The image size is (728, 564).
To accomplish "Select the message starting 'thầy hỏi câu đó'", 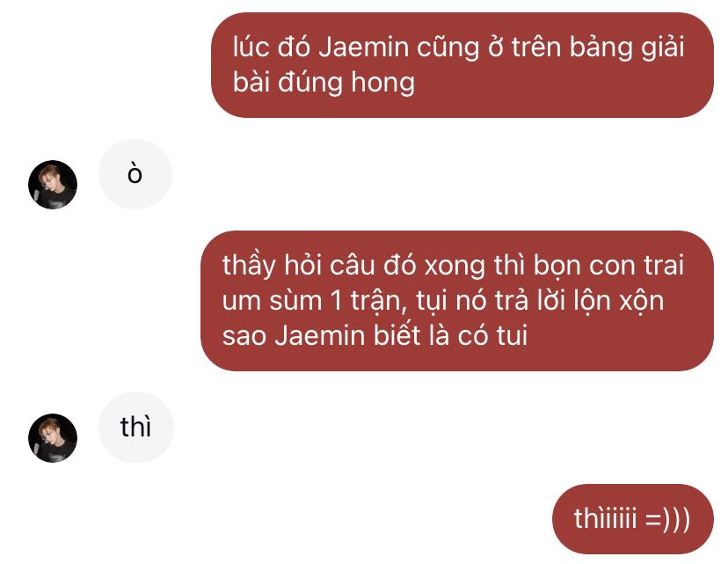I will (457, 301).
